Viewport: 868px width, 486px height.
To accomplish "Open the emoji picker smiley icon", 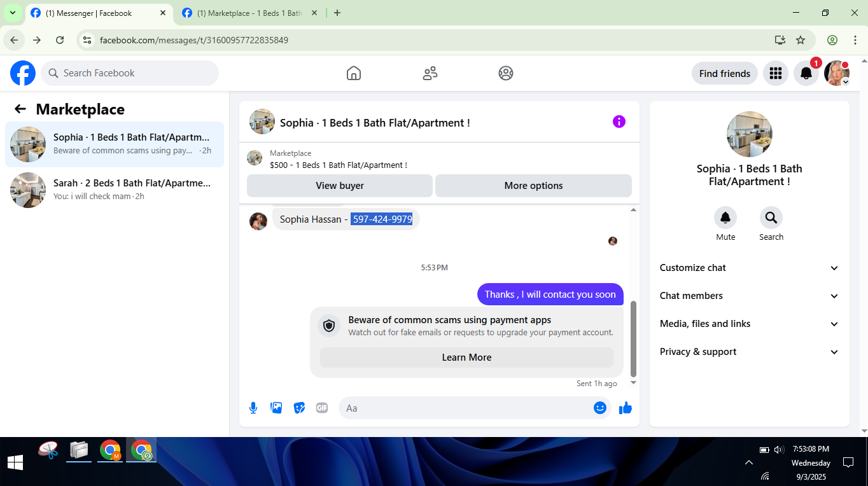I will (x=599, y=408).
